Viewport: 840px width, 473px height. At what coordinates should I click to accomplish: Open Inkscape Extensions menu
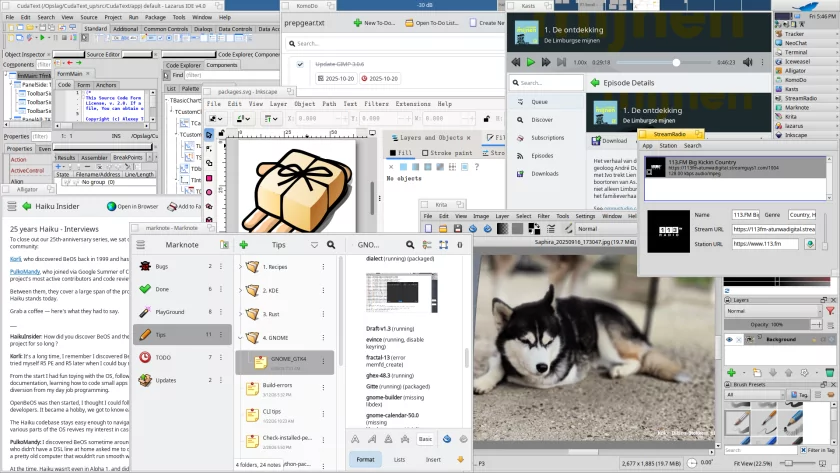click(x=412, y=104)
